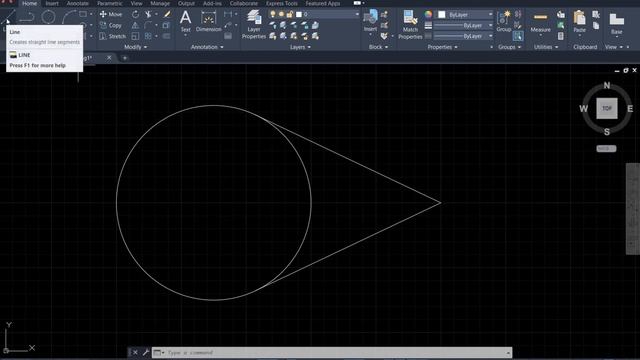The height and width of the screenshot is (360, 640).
Task: Click the layer color swatch
Action: tap(299, 14)
